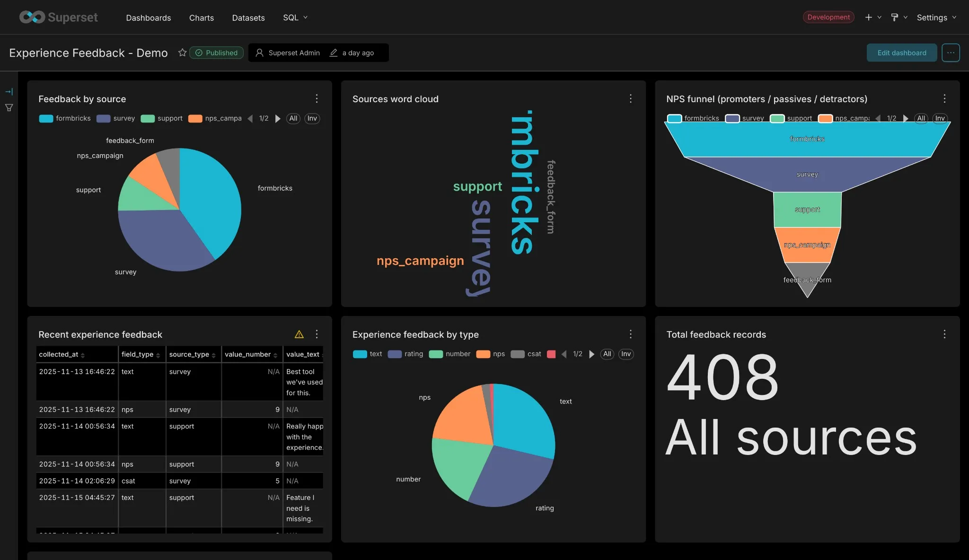Click the pencil edit icon near 'a day ago'
This screenshot has width=969, height=560.
[334, 52]
